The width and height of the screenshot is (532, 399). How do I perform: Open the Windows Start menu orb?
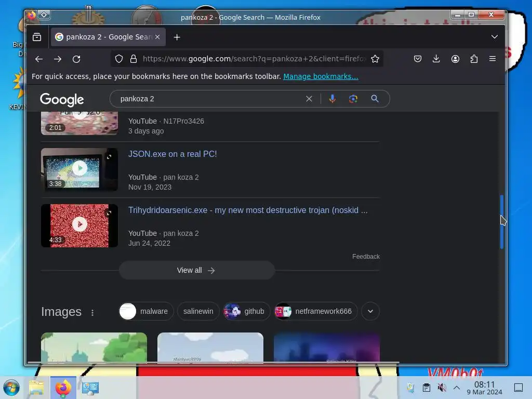pyautogui.click(x=11, y=388)
